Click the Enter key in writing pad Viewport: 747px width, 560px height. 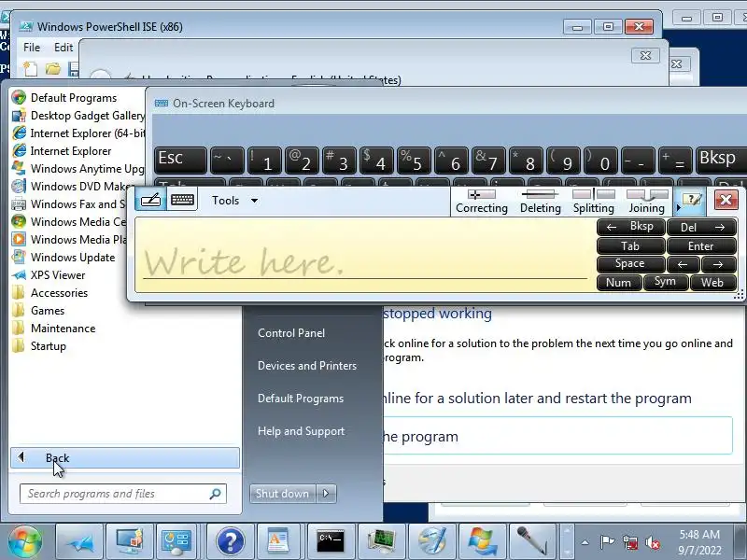pyautogui.click(x=702, y=245)
